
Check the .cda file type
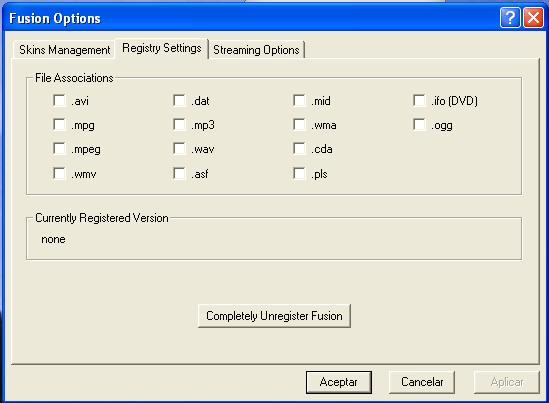[299, 149]
